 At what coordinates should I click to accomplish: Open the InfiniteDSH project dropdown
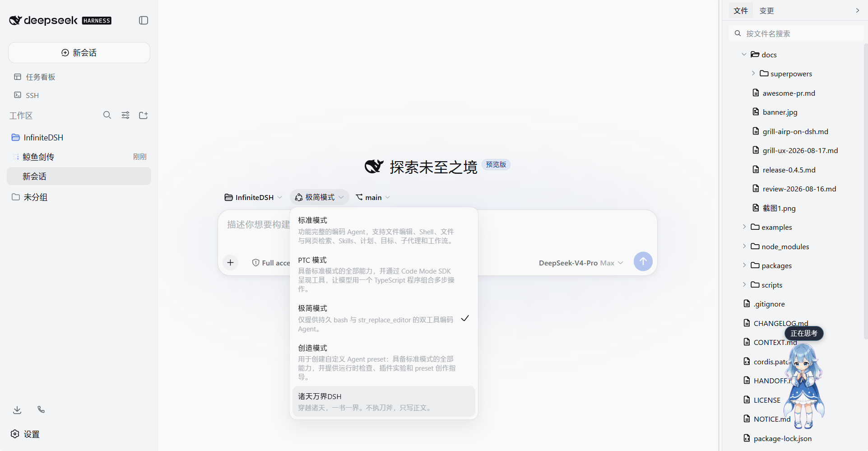coord(253,197)
